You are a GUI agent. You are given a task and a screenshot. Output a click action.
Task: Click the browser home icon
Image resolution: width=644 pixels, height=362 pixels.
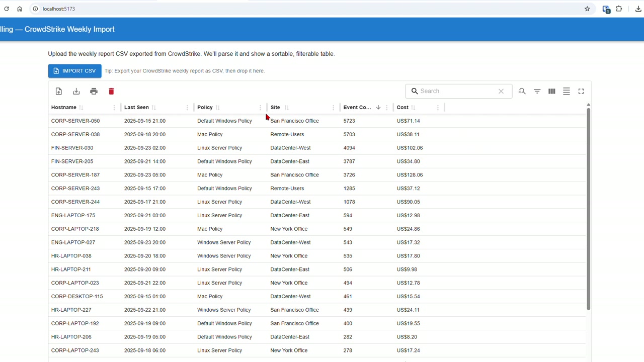pyautogui.click(x=20, y=9)
